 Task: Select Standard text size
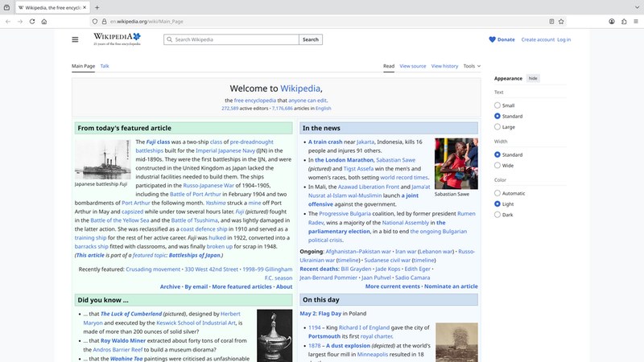[x=497, y=116]
